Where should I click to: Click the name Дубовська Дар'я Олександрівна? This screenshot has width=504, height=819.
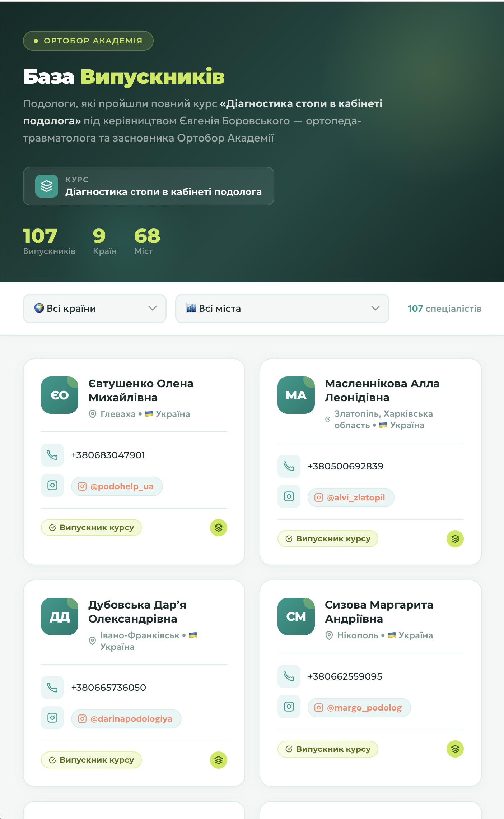pos(137,612)
